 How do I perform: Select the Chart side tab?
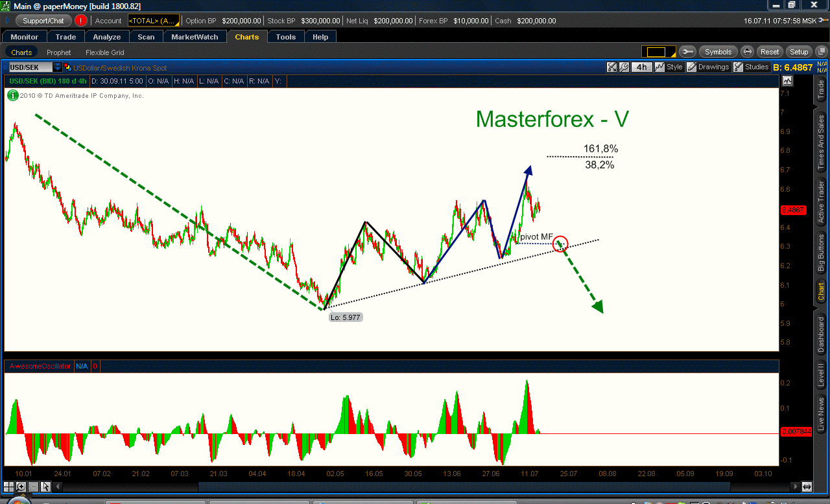821,292
